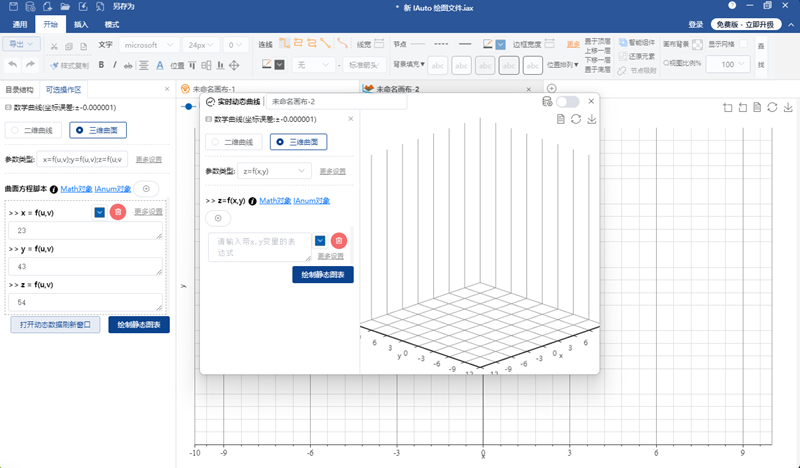Toggle bold text formatting
The width and height of the screenshot is (800, 468).
[101, 65]
